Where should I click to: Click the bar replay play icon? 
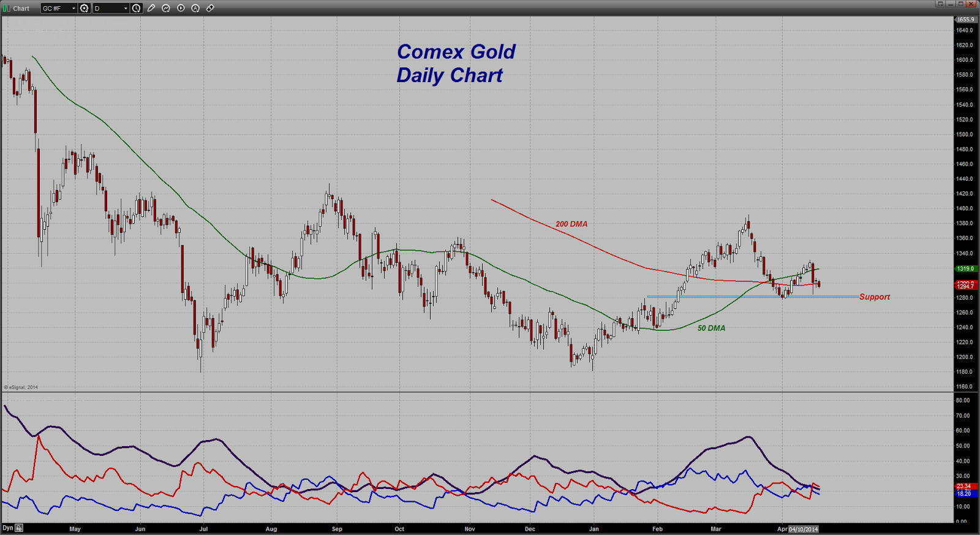tap(181, 8)
